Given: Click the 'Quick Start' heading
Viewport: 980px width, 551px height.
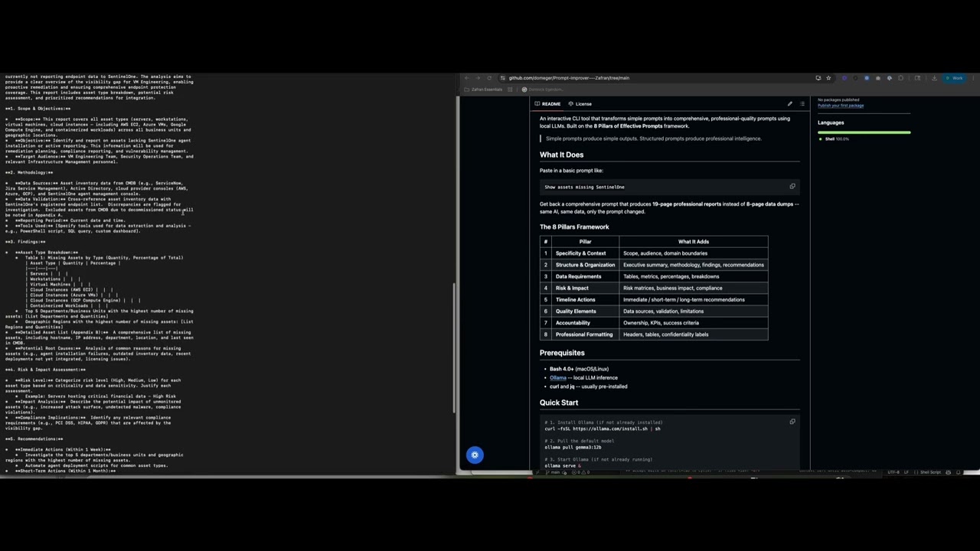Looking at the screenshot, I should click(x=559, y=403).
